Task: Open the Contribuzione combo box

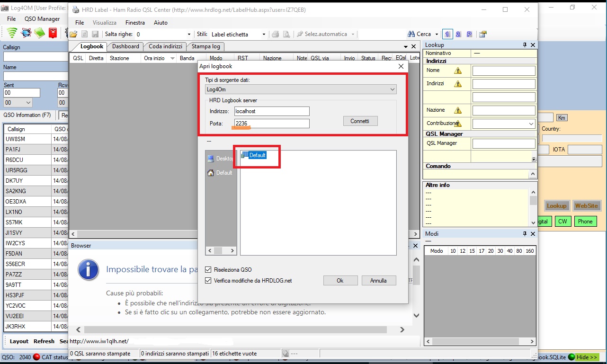Action: 504,124
